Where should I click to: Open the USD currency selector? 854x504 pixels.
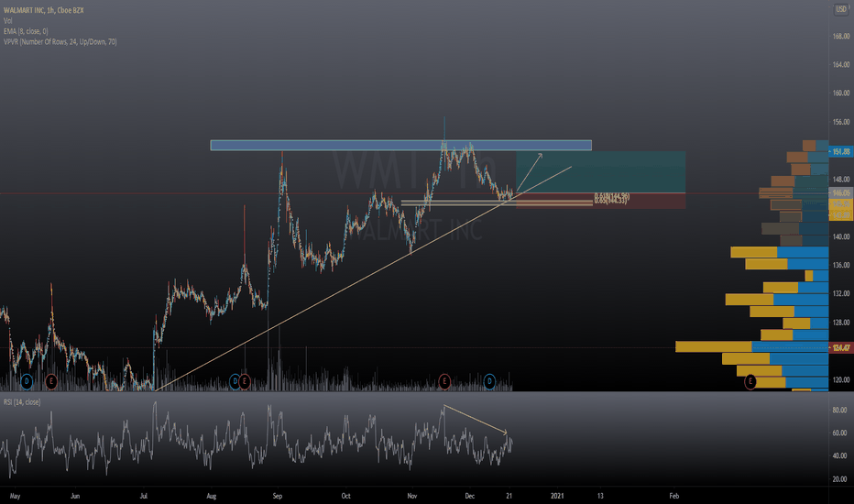click(841, 9)
